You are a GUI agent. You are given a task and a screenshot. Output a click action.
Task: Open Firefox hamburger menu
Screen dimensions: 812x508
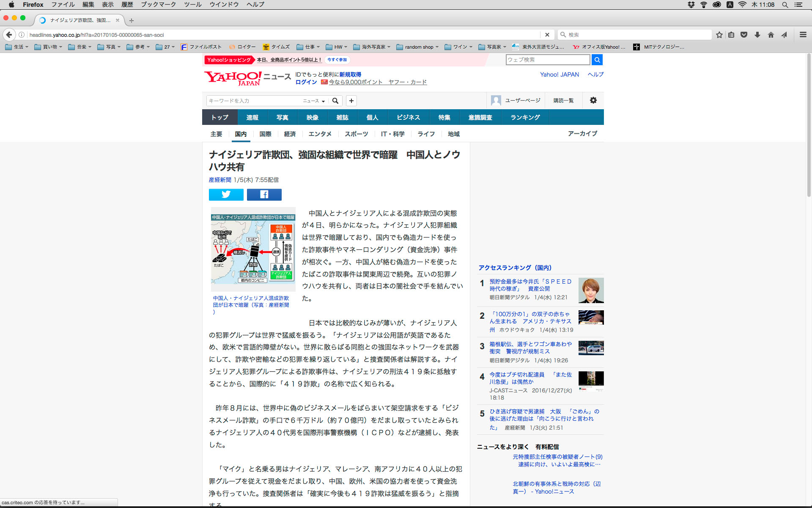point(803,35)
